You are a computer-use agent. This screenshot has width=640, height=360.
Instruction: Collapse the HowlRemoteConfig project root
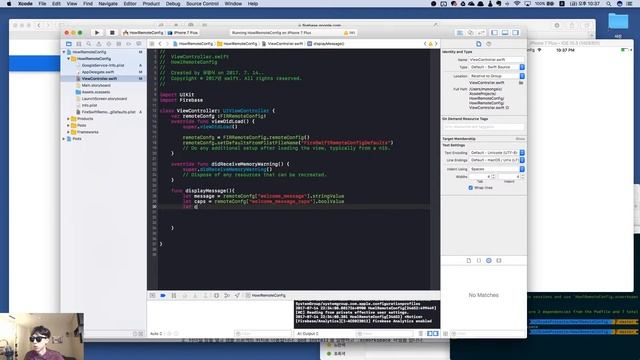click(x=64, y=52)
